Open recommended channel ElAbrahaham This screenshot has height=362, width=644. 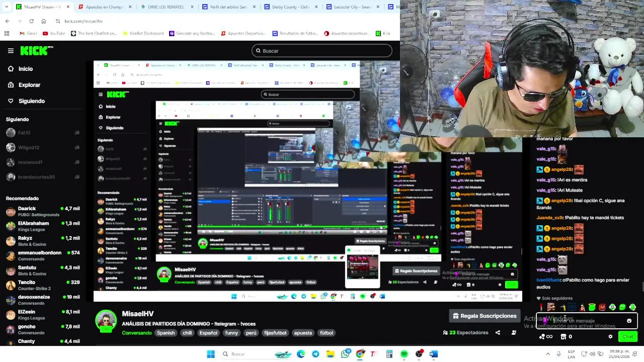[x=43, y=226]
